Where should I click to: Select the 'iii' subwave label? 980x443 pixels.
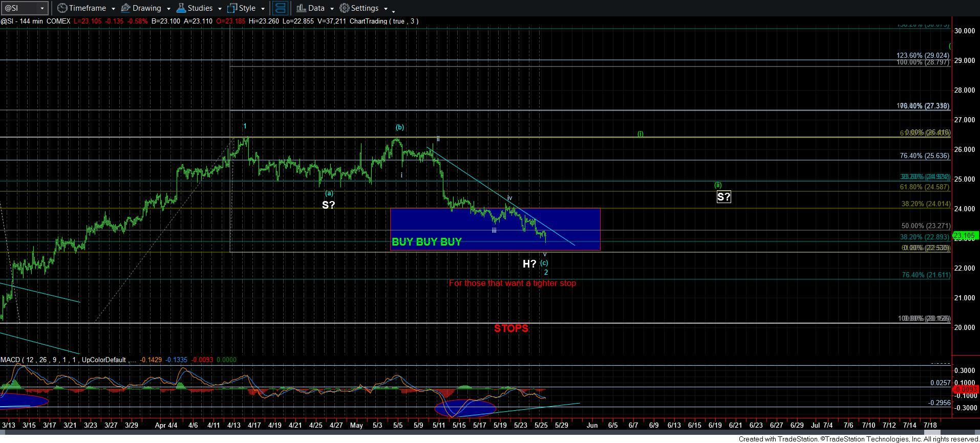coord(494,230)
